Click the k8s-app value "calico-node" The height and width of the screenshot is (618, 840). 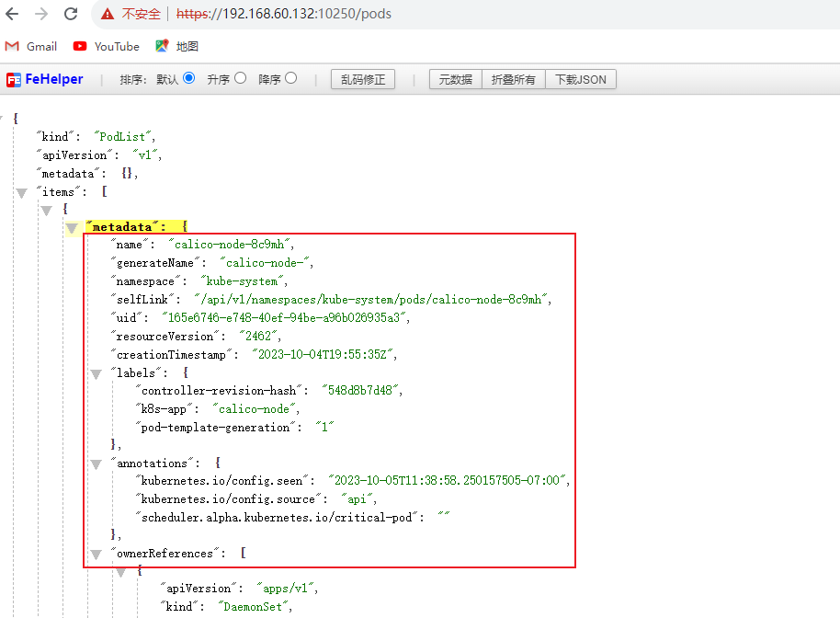click(x=254, y=408)
